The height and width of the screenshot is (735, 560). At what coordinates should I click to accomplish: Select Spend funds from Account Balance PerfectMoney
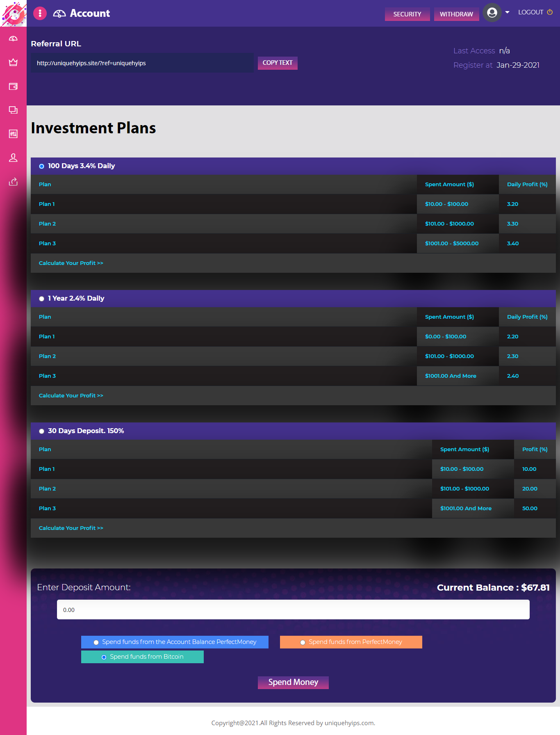[96, 642]
